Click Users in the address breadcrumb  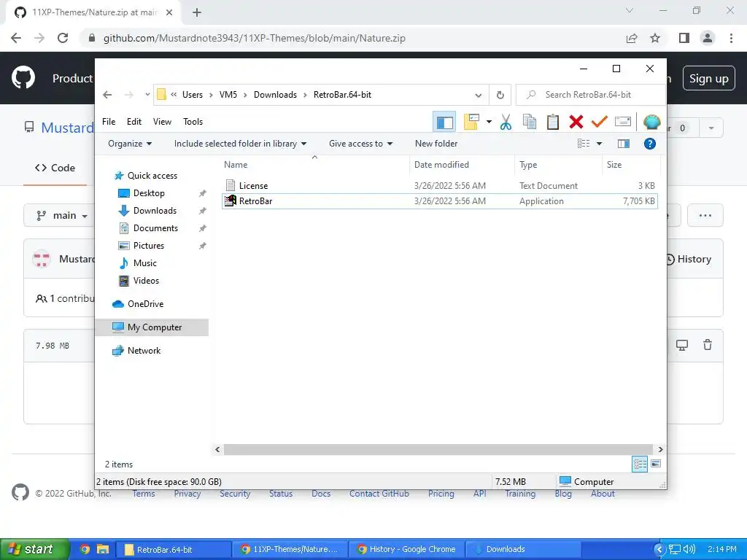click(193, 95)
